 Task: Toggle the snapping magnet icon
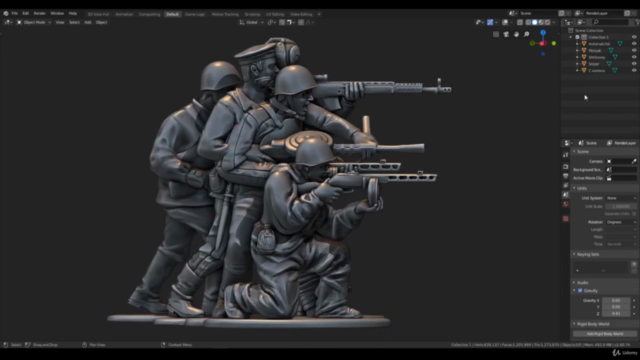point(282,22)
